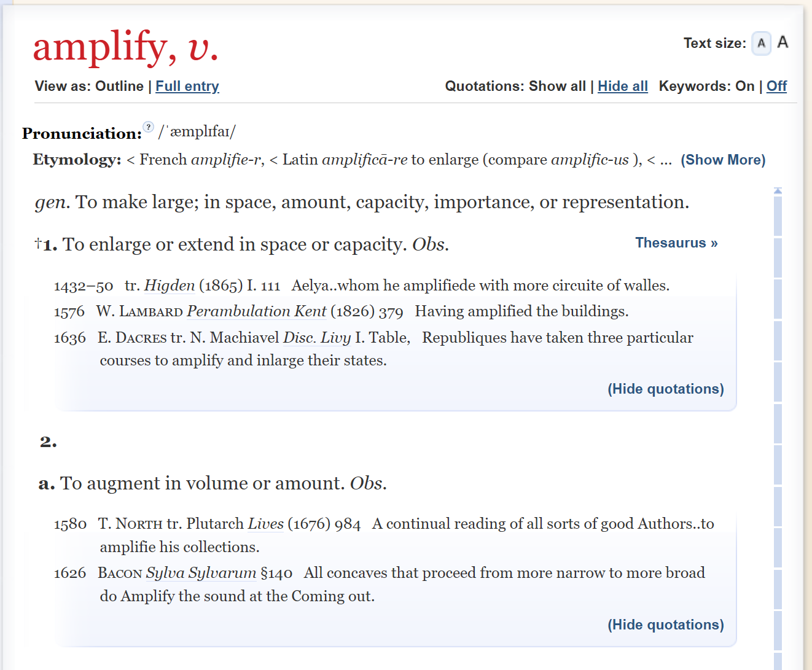Click Show all quotations option
812x670 pixels.
[557, 86]
